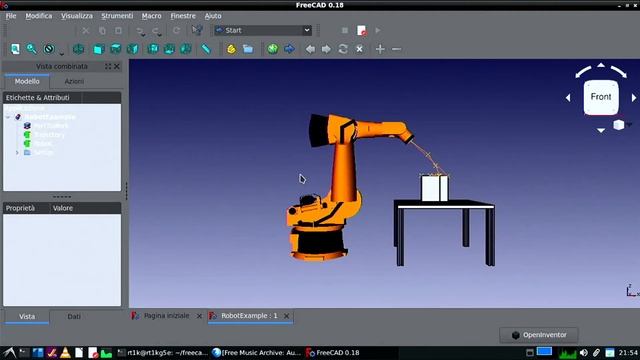Screen dimensions: 640x360
Task: Click the Zoom Out minus icon
Action: (396, 49)
